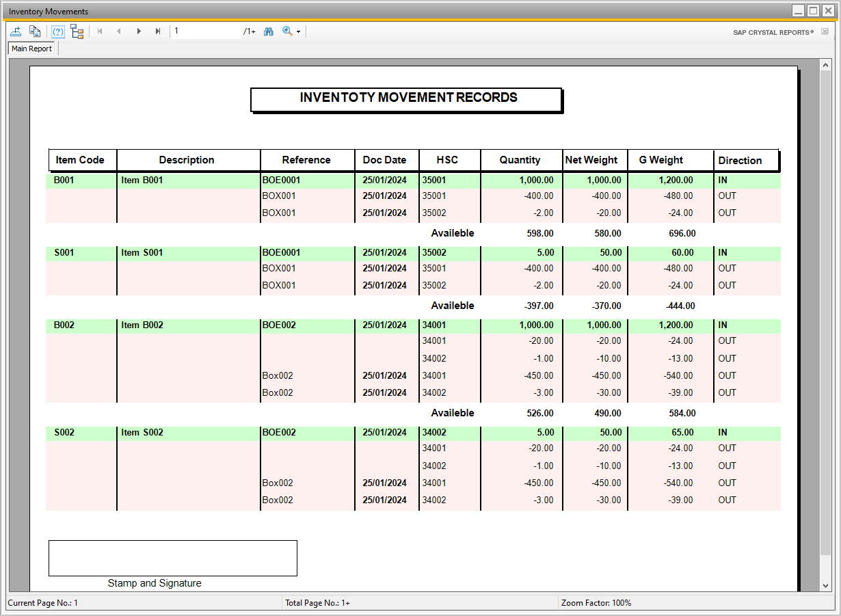Select item code S002 cell
The image size is (841, 616).
(64, 432)
